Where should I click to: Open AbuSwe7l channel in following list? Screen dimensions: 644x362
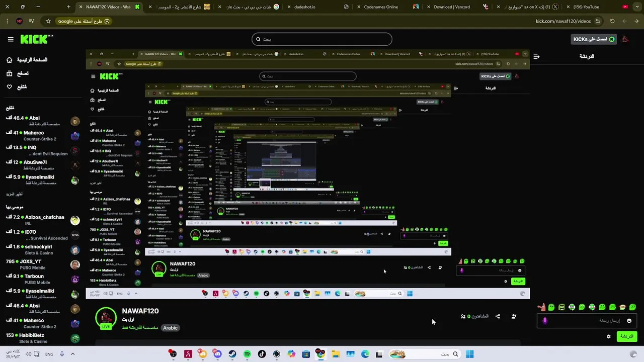(x=42, y=165)
